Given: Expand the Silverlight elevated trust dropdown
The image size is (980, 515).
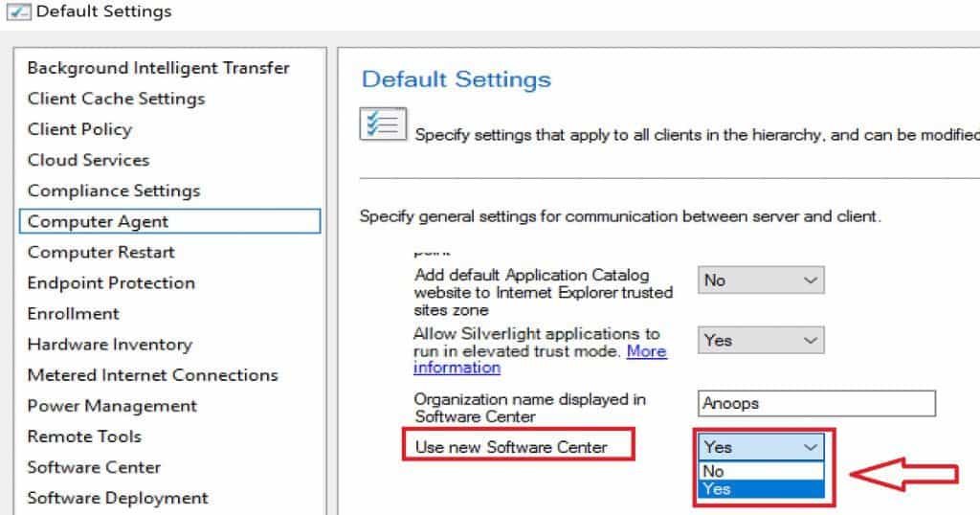Looking at the screenshot, I should coord(761,340).
